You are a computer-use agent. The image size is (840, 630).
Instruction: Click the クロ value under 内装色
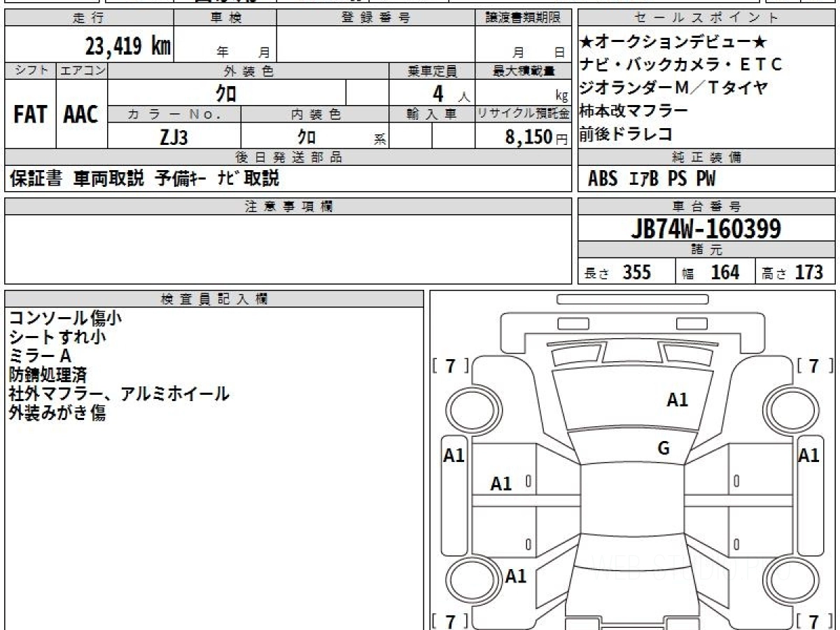(x=307, y=136)
